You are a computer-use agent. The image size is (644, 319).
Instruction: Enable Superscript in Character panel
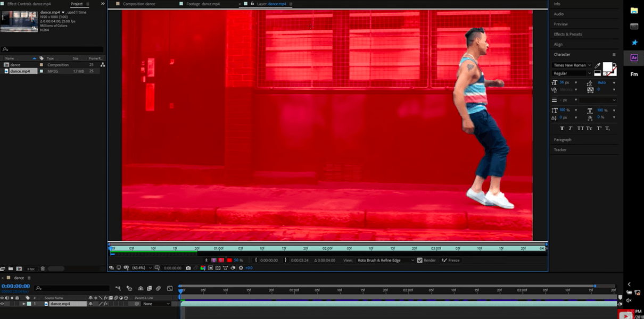(599, 128)
